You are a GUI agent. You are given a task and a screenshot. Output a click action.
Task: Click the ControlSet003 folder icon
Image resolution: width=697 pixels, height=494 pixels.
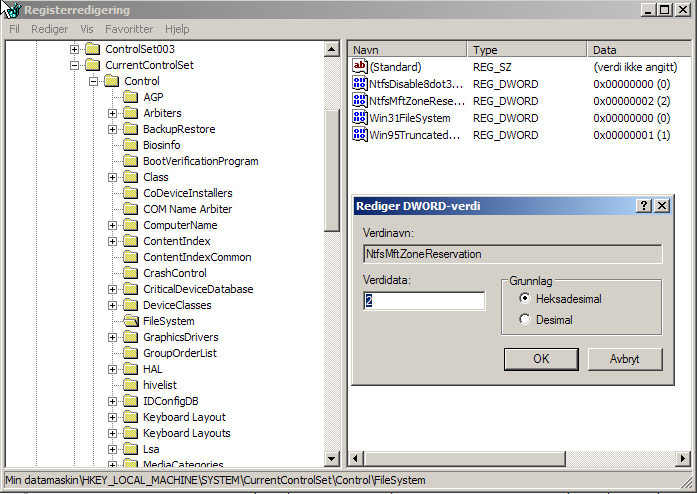92,49
